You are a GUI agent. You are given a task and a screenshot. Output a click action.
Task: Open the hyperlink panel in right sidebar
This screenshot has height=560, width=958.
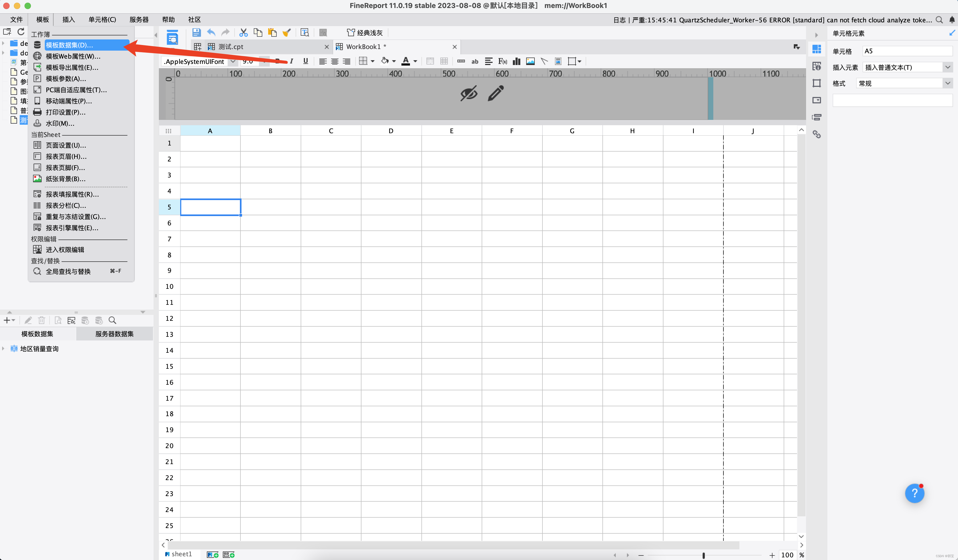(x=816, y=134)
